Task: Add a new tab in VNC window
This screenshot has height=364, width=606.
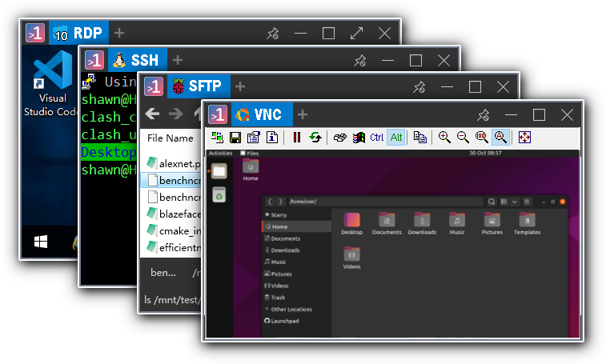Action: [303, 114]
